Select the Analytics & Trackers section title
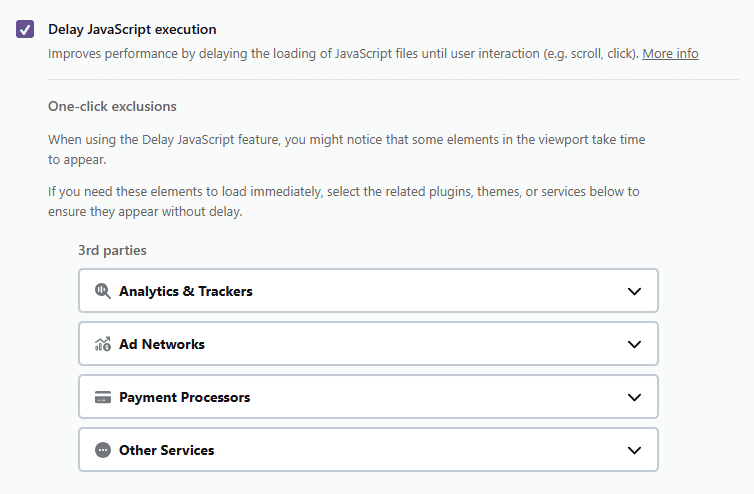754x494 pixels. [x=186, y=291]
